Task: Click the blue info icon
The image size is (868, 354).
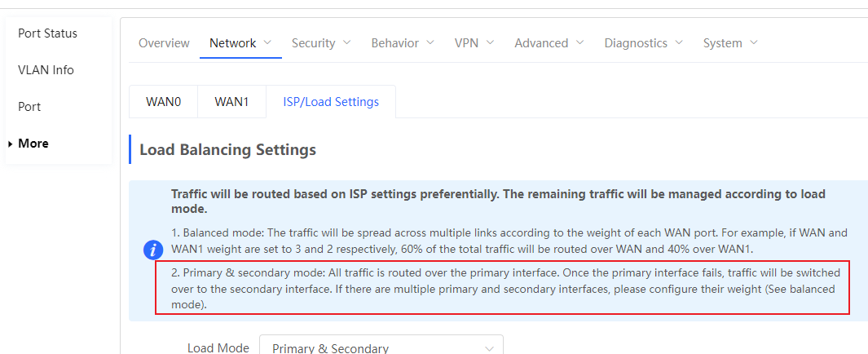Action: point(153,250)
